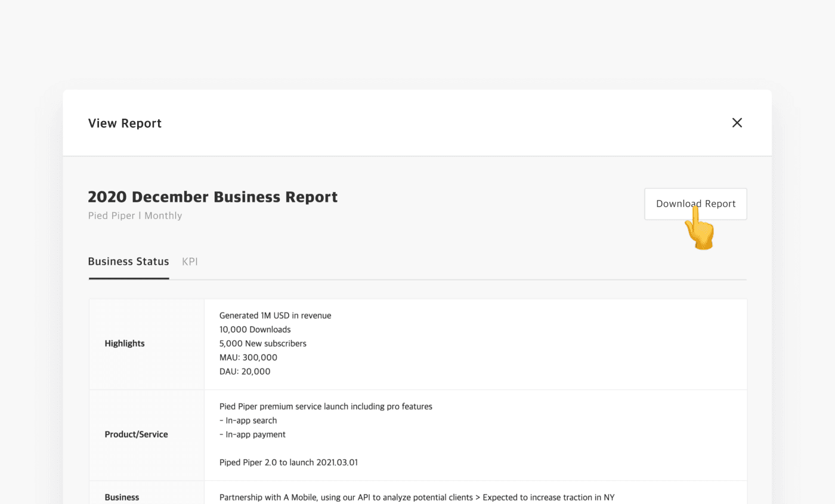Select the Business Status tab

click(128, 261)
